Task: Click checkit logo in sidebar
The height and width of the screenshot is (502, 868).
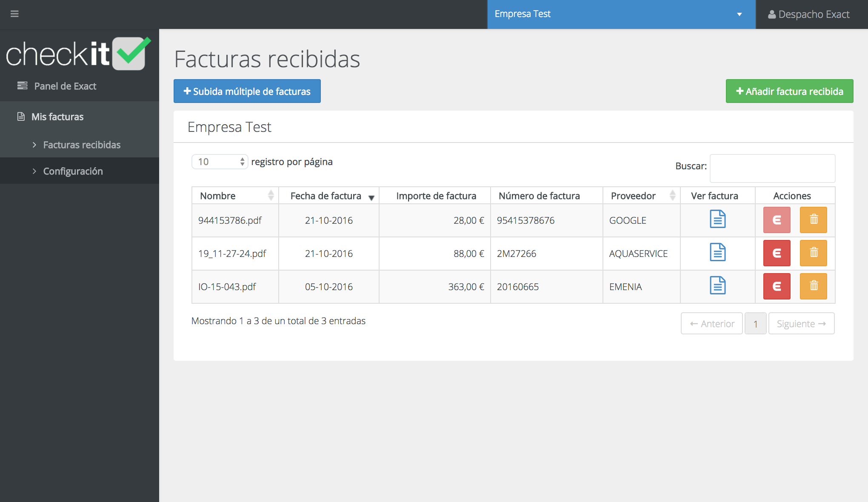Action: click(x=78, y=54)
